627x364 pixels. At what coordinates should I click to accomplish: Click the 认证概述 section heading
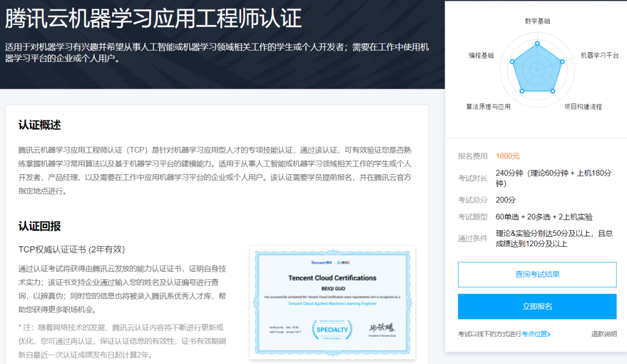(x=39, y=125)
